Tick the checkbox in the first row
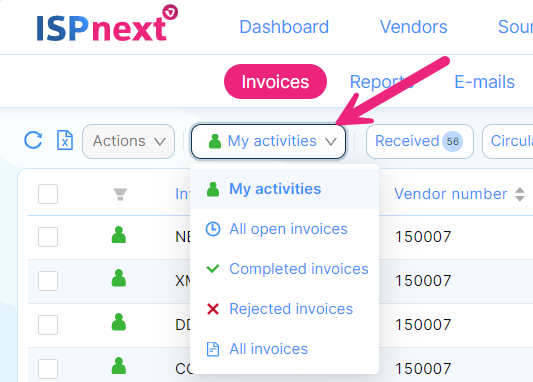533x382 pixels. tap(48, 237)
